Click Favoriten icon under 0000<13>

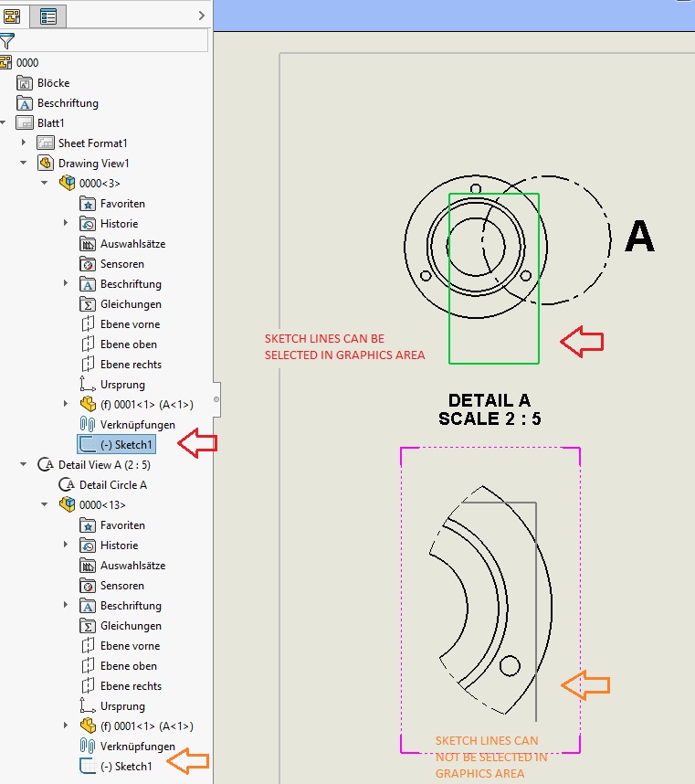88,525
